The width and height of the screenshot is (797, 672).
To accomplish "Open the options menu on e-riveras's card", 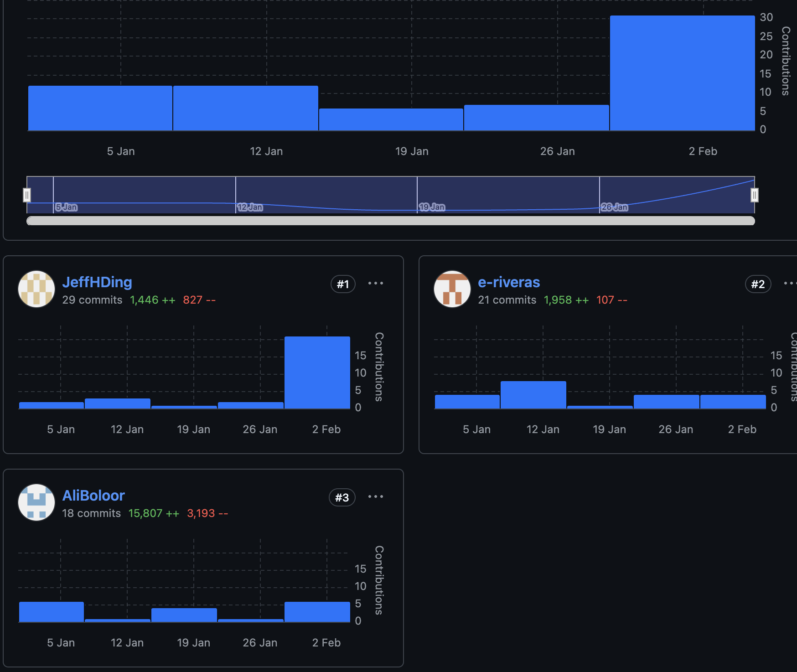I will coord(790,284).
